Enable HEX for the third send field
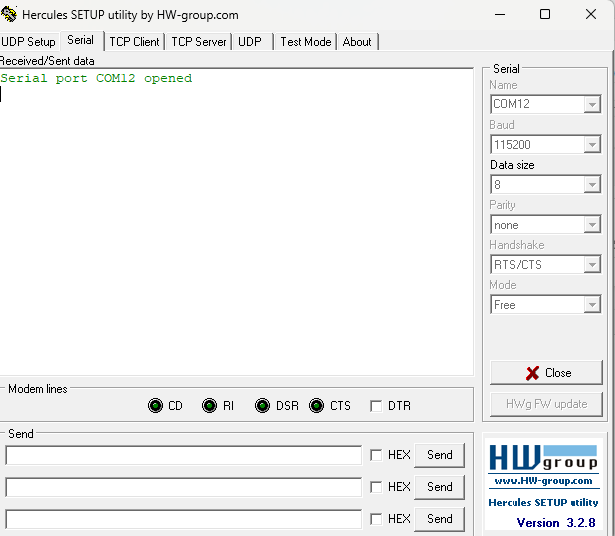Image resolution: width=615 pixels, height=536 pixels. (376, 519)
